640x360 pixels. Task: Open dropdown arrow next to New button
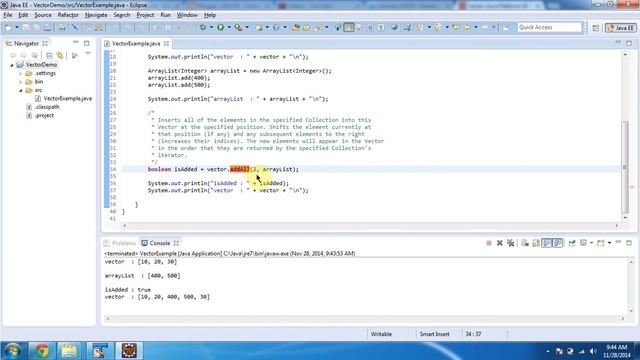click(x=17, y=27)
